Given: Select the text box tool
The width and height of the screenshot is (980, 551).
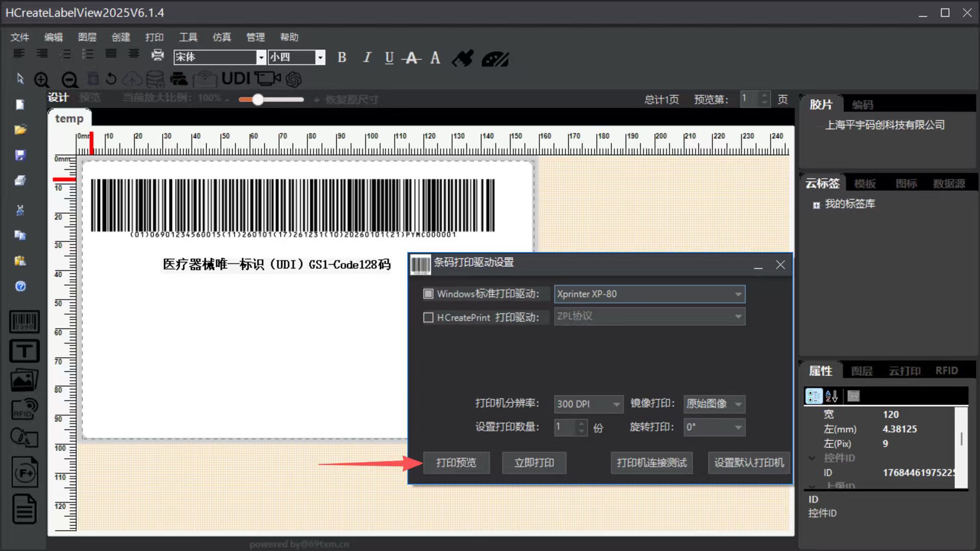Looking at the screenshot, I should pos(24,351).
